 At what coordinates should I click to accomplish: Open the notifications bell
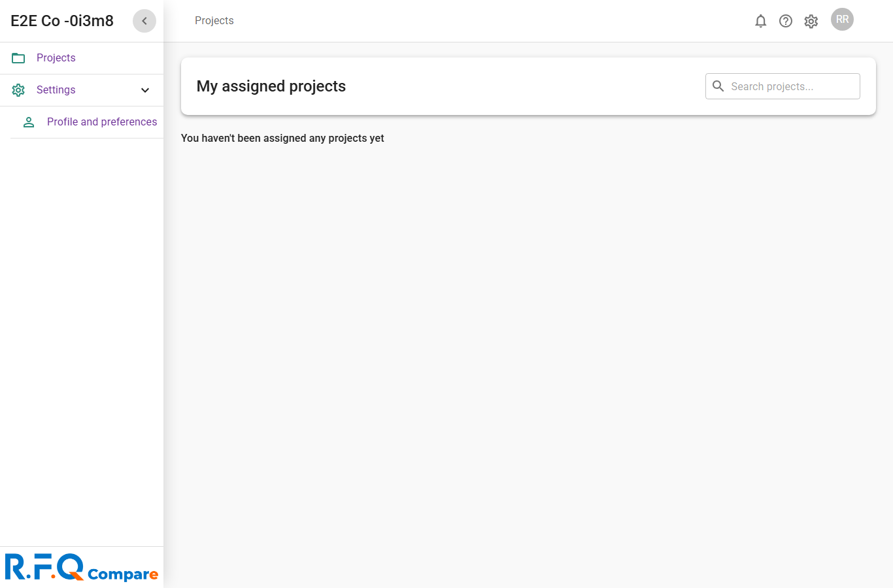[760, 21]
